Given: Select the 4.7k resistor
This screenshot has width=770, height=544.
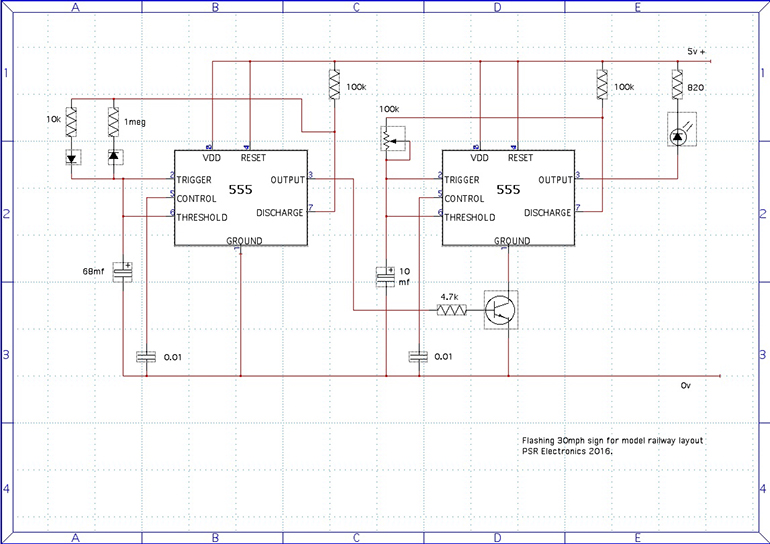Looking at the screenshot, I should click(x=453, y=311).
